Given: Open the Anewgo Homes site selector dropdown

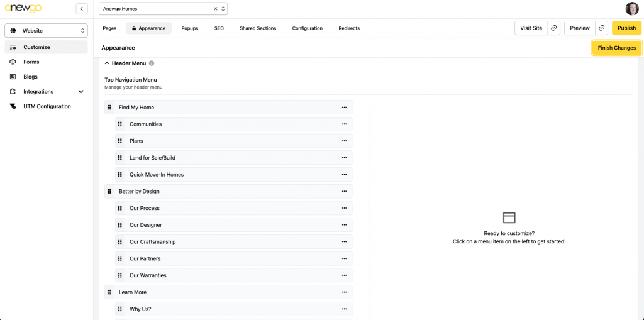Looking at the screenshot, I should point(223,9).
